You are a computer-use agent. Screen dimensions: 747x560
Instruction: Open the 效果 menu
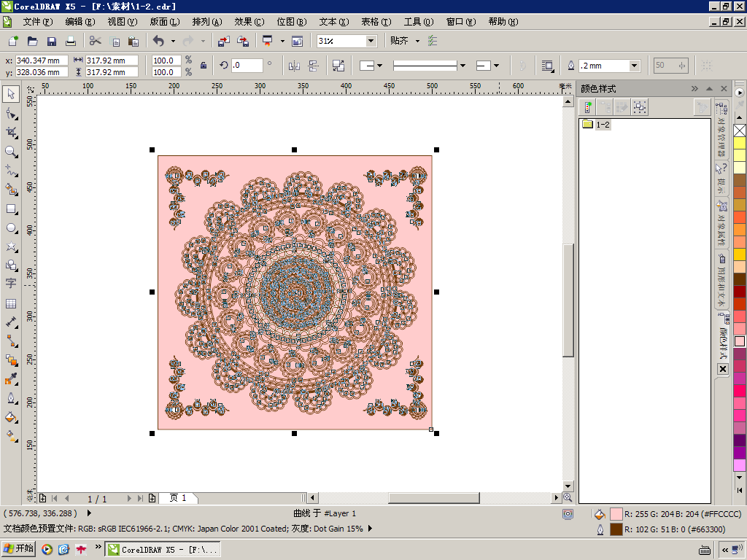coord(249,22)
